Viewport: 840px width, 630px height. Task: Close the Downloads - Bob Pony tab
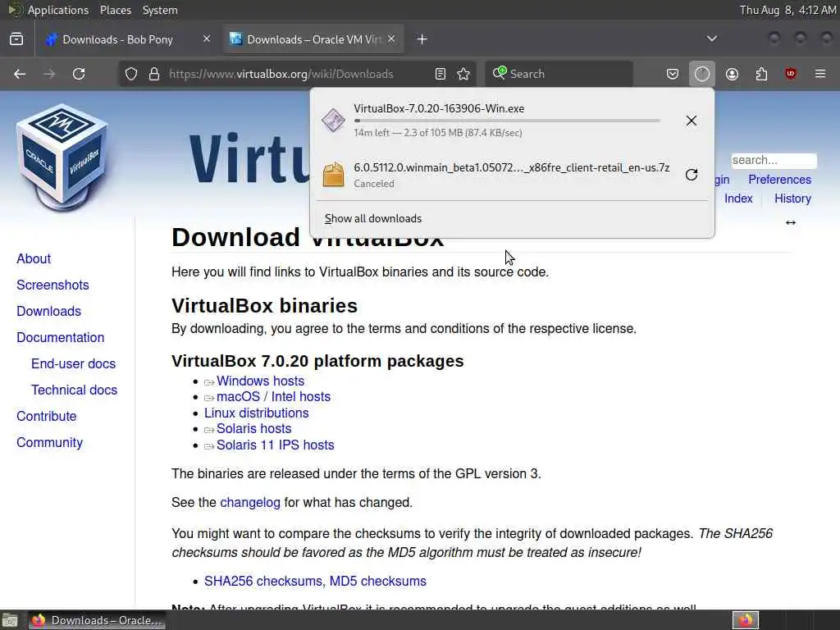(x=206, y=39)
